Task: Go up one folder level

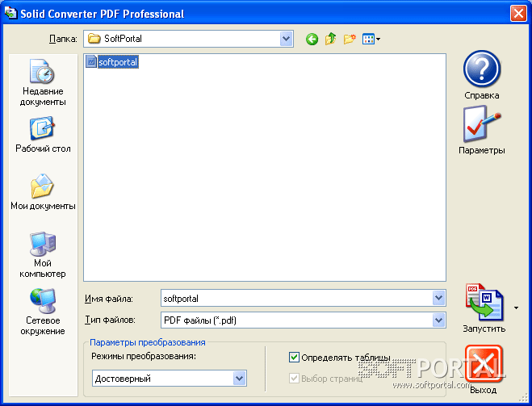Action: pos(330,39)
